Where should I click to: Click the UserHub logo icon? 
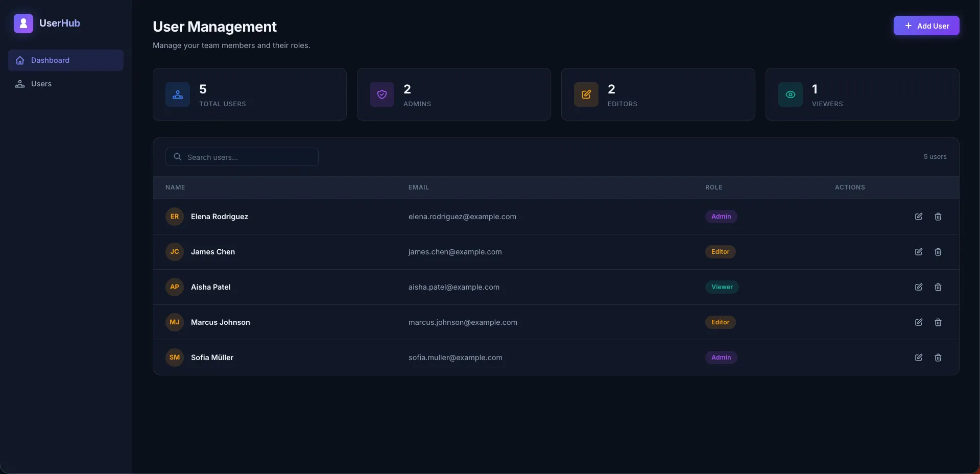[x=23, y=23]
